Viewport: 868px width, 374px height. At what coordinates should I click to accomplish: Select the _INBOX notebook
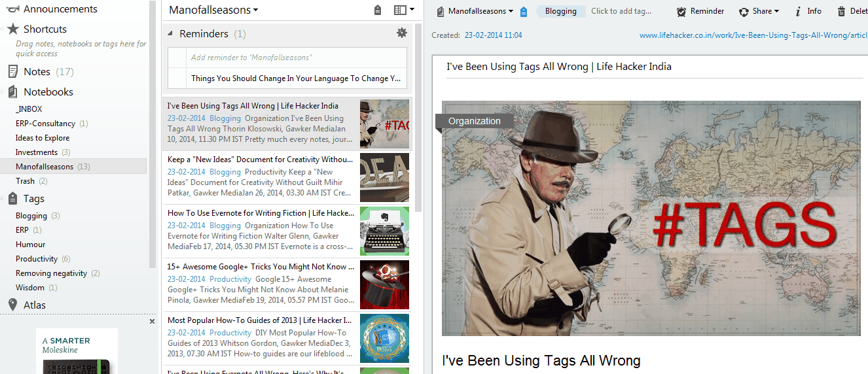pyautogui.click(x=29, y=109)
